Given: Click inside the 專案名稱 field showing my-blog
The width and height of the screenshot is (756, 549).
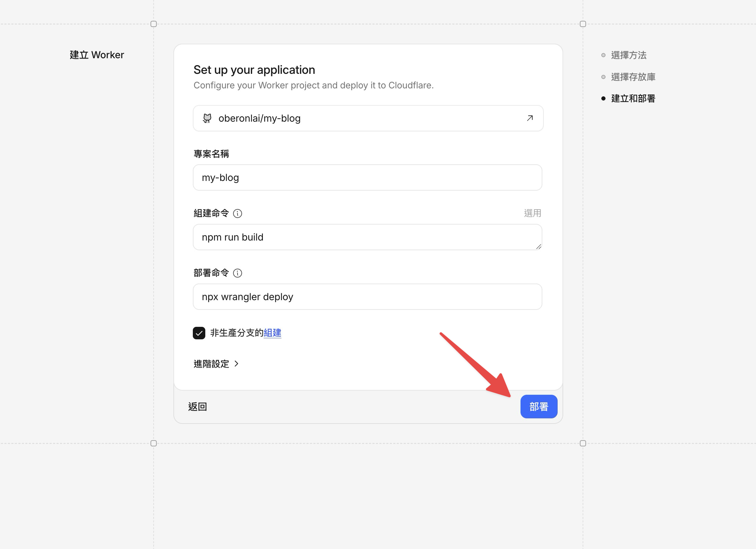Looking at the screenshot, I should [x=367, y=177].
